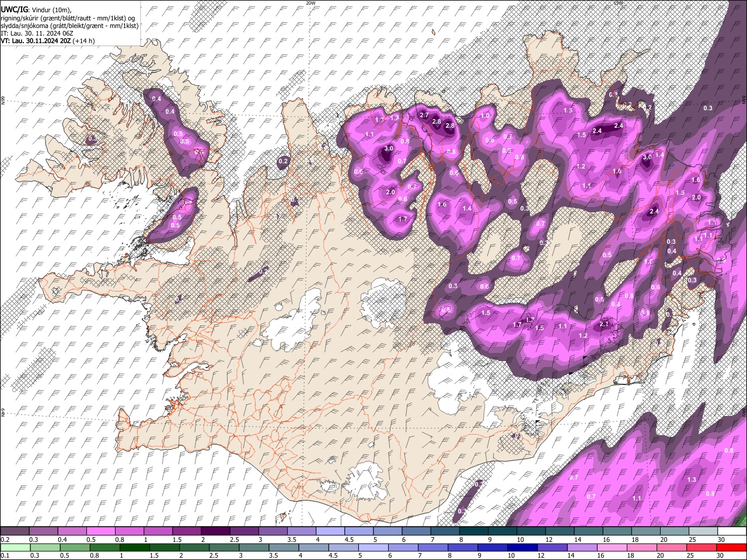This screenshot has height=560, width=747.
Task: Click the pale green first swatch of lower legend
Action: click(x=15, y=548)
